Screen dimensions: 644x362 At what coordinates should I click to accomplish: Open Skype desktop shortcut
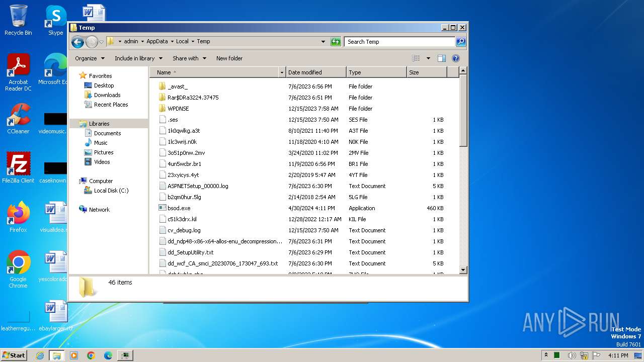(x=55, y=20)
